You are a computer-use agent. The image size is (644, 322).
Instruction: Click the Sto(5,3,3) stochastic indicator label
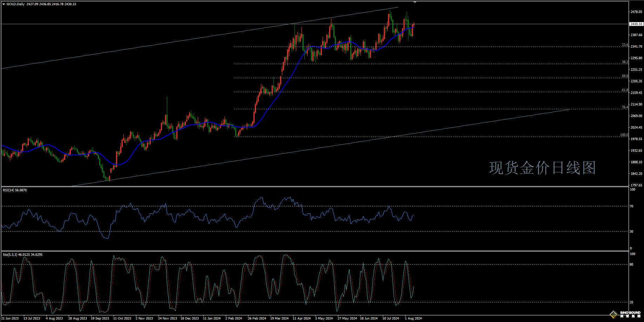(22, 254)
